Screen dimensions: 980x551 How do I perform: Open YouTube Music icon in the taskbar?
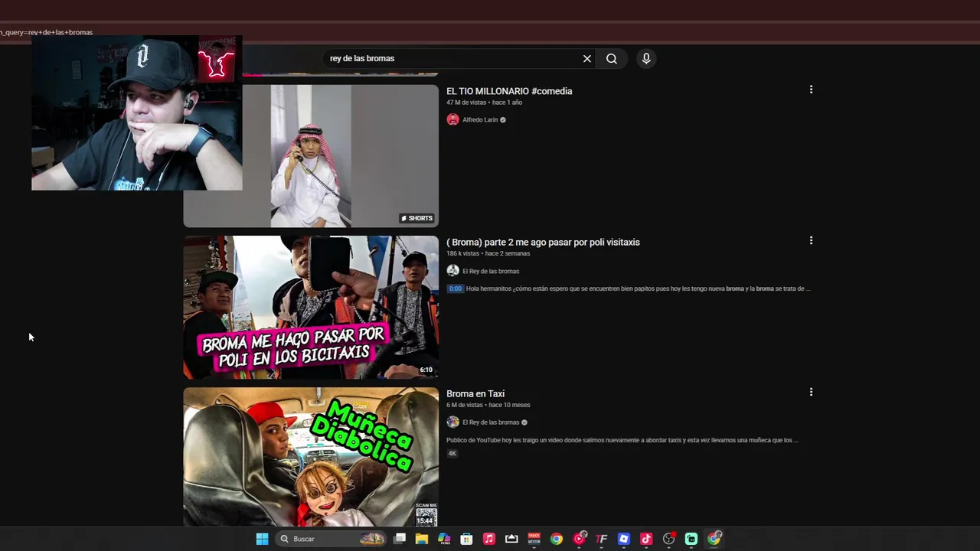580,539
